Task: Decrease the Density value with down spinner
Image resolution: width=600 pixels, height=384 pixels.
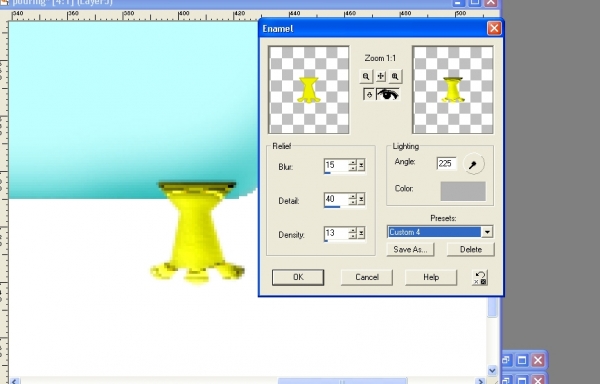Action: pyautogui.click(x=353, y=236)
